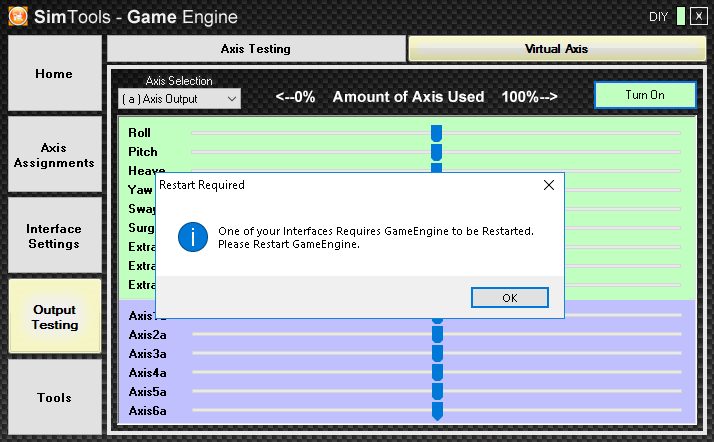Switch to the Axis Testing tab

[x=256, y=48]
